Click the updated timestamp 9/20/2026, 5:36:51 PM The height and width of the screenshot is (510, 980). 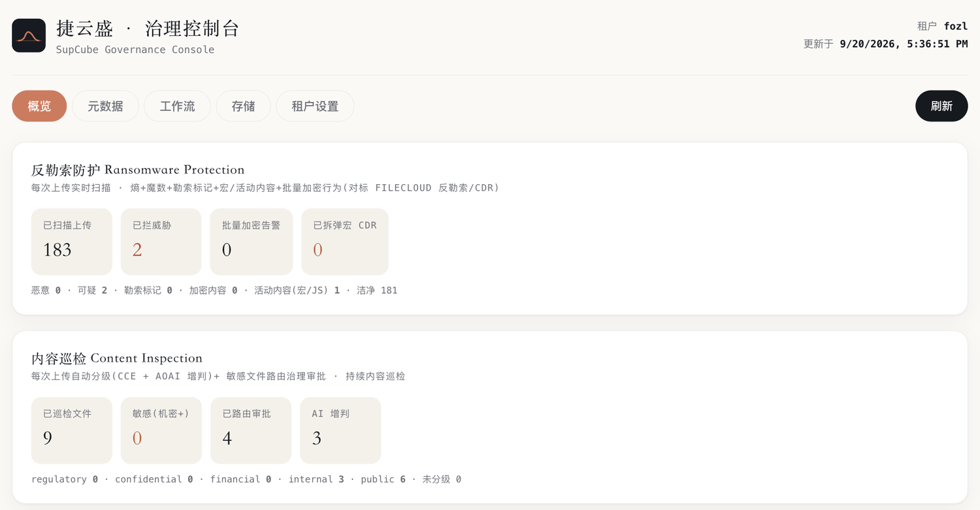click(x=904, y=44)
